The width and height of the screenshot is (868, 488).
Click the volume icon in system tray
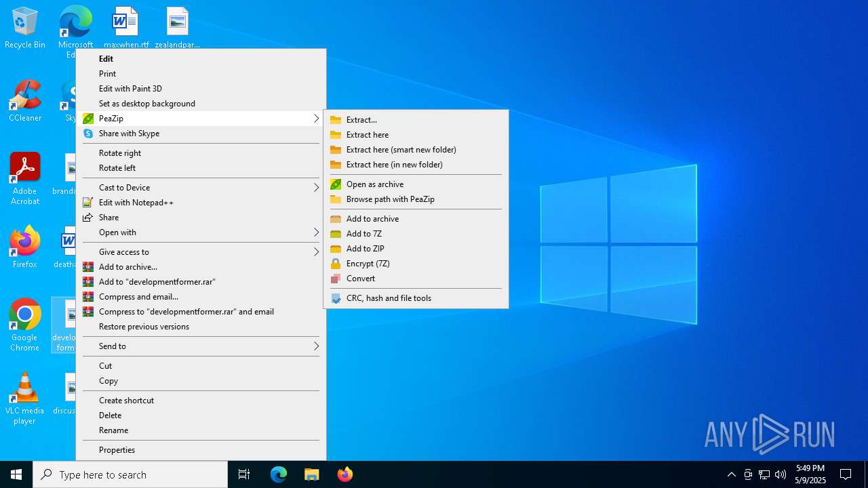coord(781,474)
